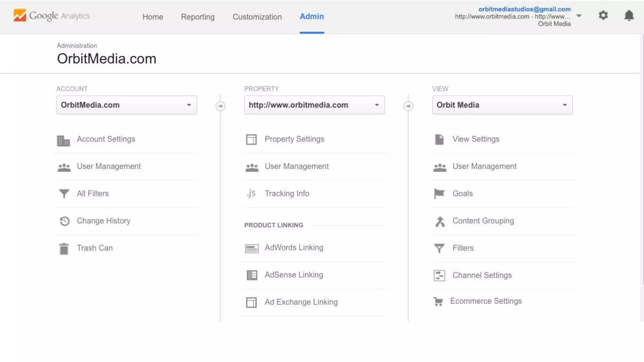Click arrow circle between Account and Property
The image size is (644, 362).
[x=220, y=106]
